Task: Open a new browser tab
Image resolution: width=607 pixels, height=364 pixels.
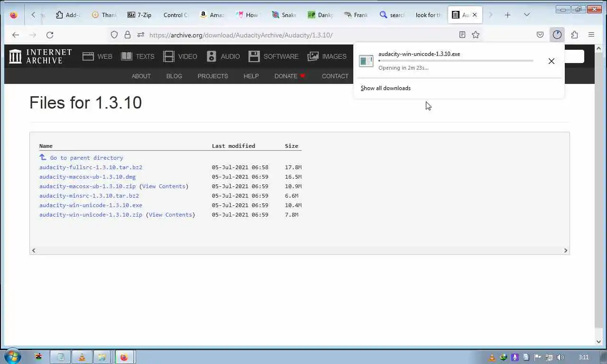Action: pyautogui.click(x=507, y=15)
